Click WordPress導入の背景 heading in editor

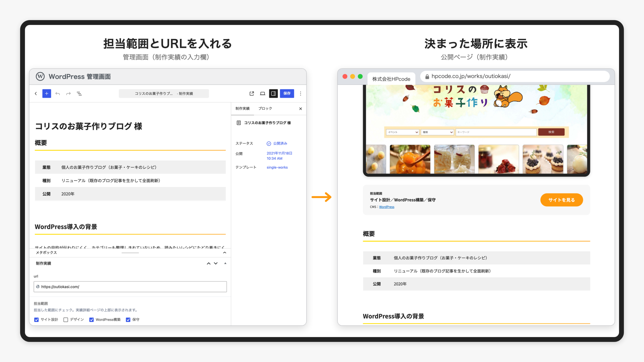tap(66, 227)
